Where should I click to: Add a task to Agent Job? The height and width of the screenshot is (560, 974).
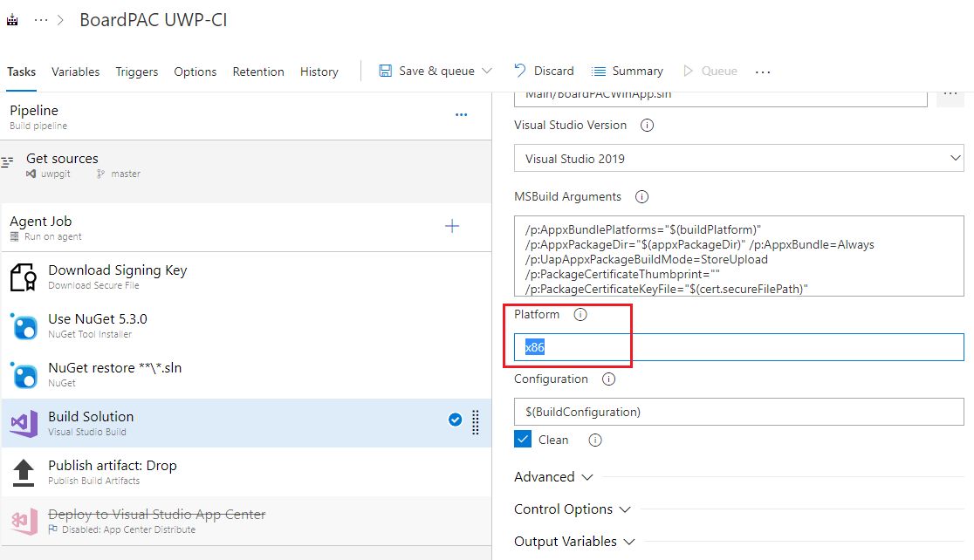[452, 226]
